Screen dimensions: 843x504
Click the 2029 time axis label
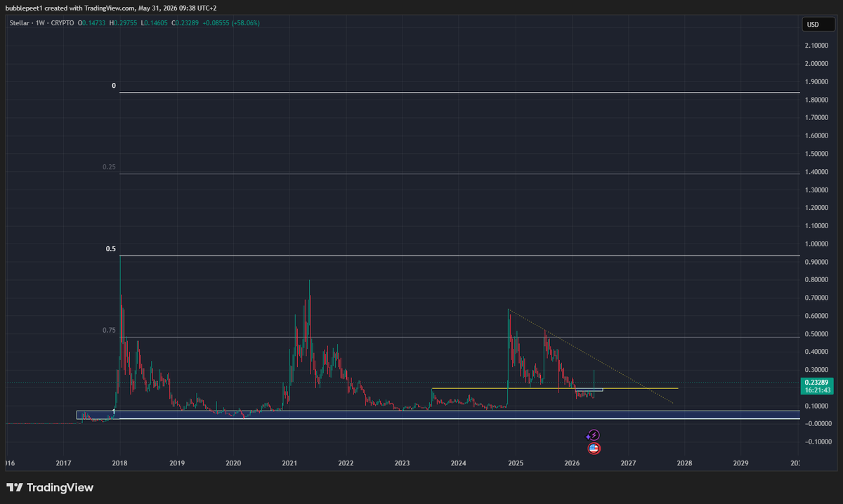[x=740, y=463]
